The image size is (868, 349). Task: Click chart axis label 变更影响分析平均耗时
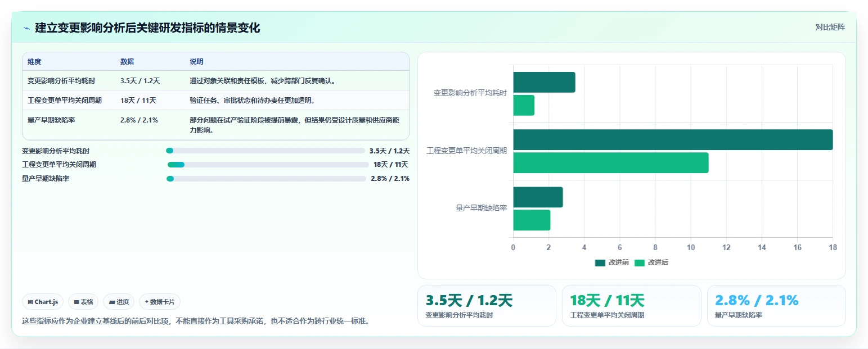(470, 93)
